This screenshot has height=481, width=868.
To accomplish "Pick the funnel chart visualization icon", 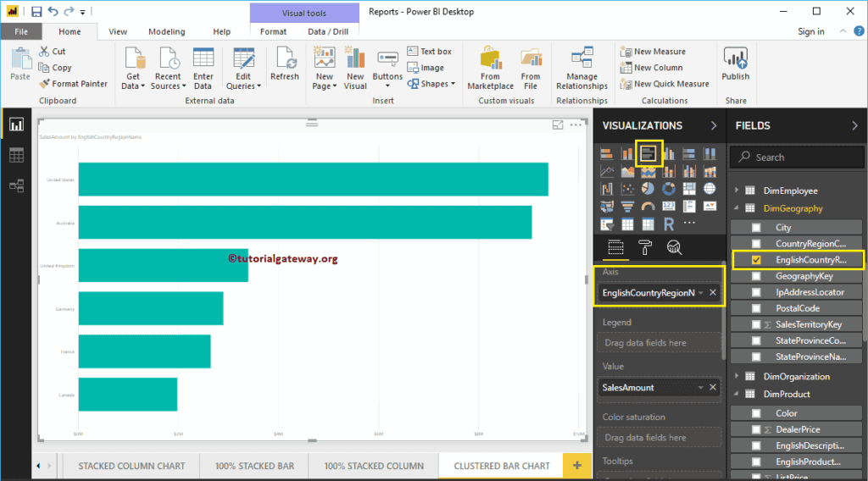I will pyautogui.click(x=627, y=207).
